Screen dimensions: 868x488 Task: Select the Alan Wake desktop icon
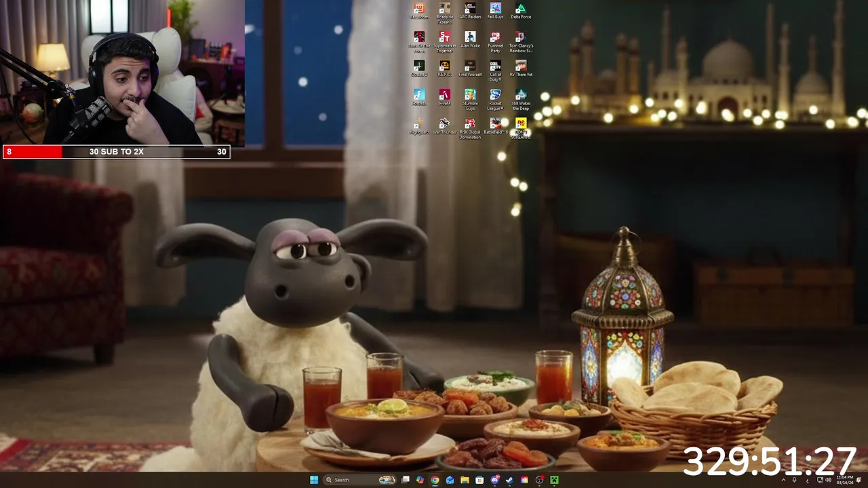click(470, 40)
